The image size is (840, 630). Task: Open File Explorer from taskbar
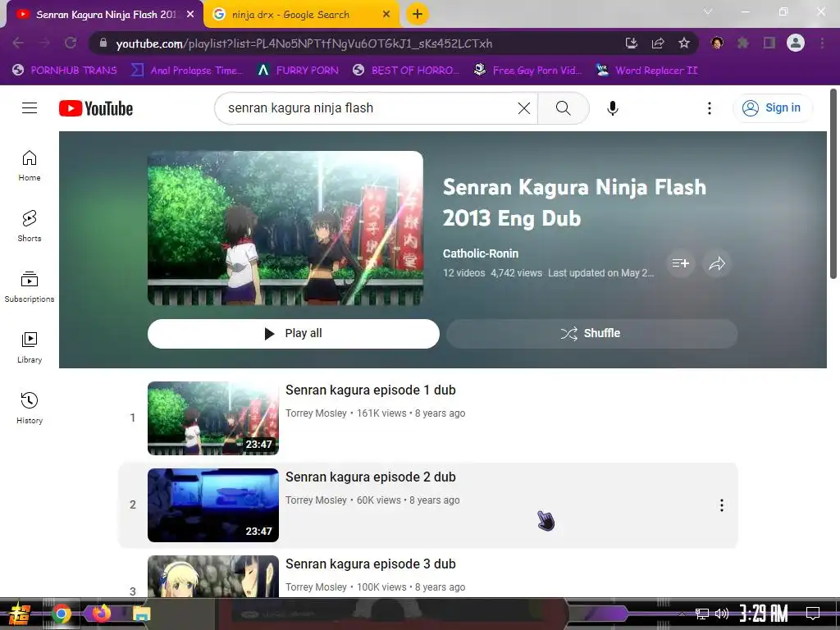142,614
